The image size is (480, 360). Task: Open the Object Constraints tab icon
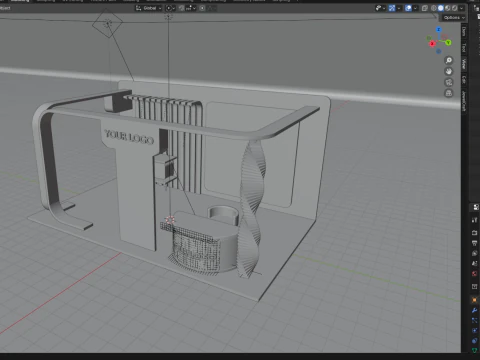tap(475, 341)
